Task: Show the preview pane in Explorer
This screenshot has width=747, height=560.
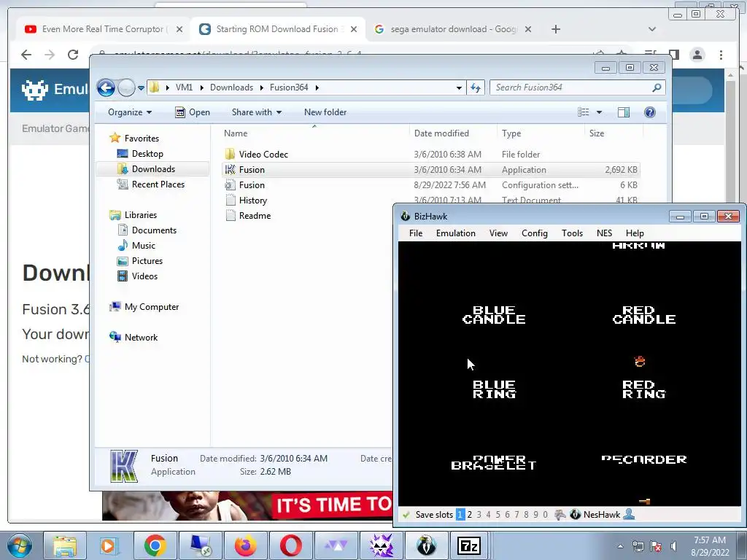Action: point(624,112)
